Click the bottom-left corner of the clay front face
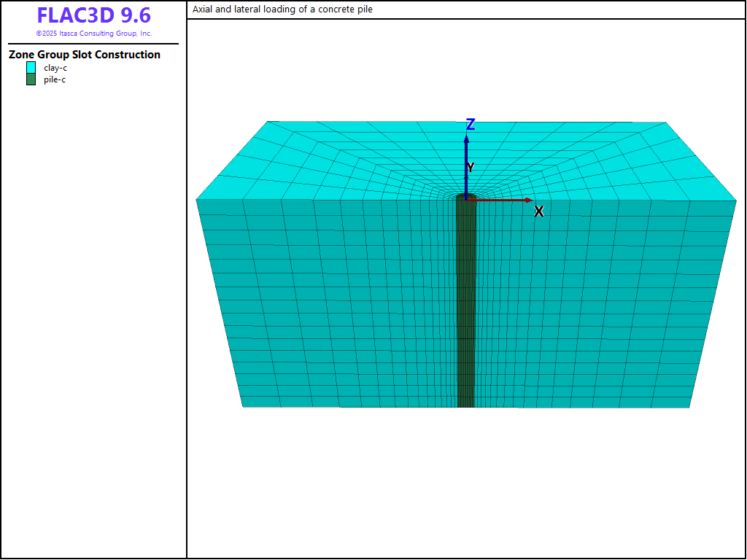747x560 pixels. [x=243, y=406]
